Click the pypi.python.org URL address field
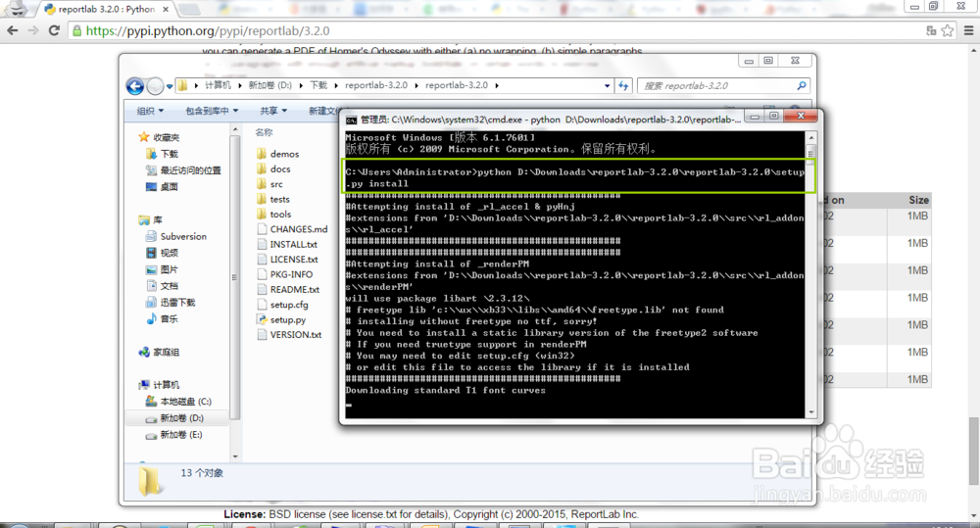 point(494,30)
